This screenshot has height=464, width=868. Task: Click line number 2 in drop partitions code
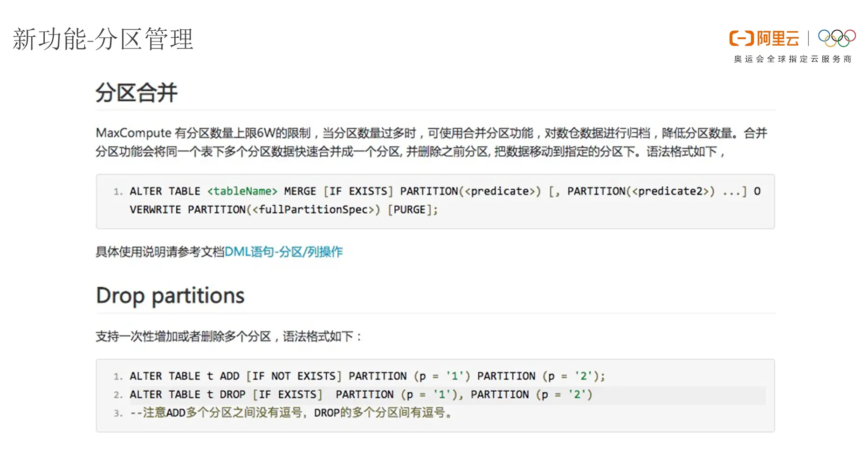coord(117,395)
